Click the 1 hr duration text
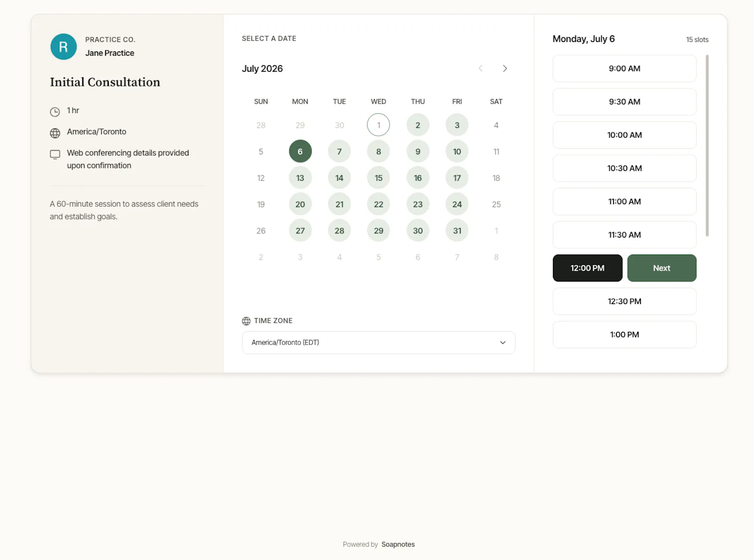The image size is (754, 560). click(x=73, y=110)
